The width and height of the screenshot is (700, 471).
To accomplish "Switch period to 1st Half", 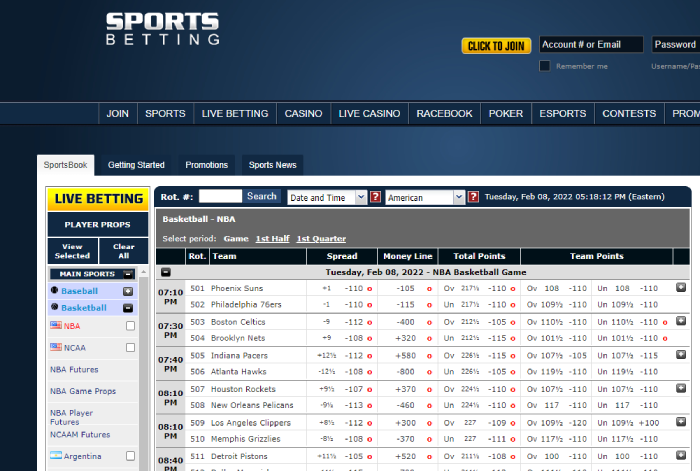I will (x=272, y=238).
